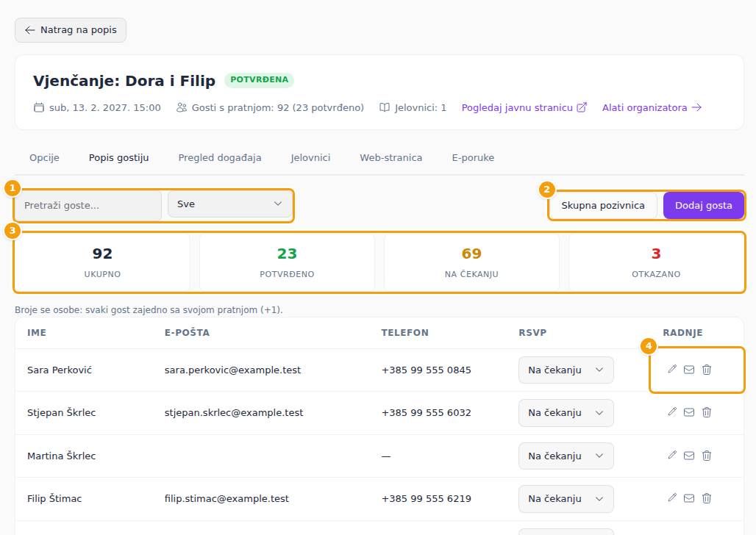Screen dimensions: 756x535
Task: Focus the 'Pretraži goste...' search field
Action: point(88,205)
